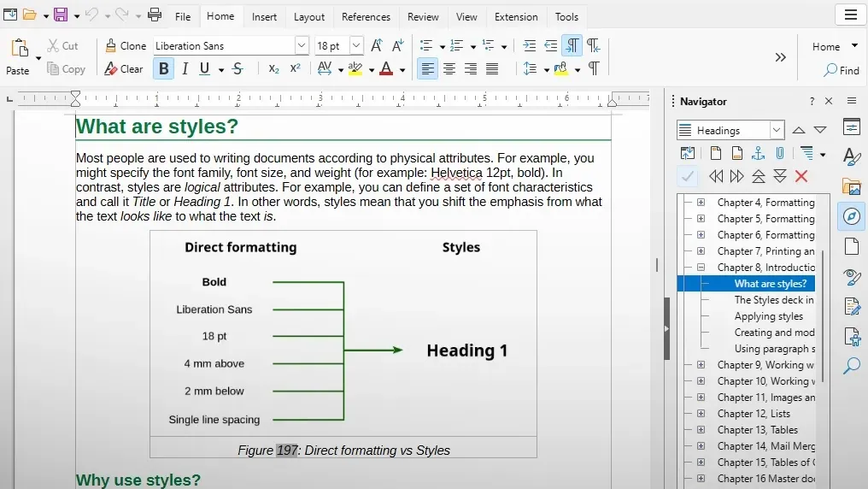Toggle Subscript formatting

tap(273, 68)
